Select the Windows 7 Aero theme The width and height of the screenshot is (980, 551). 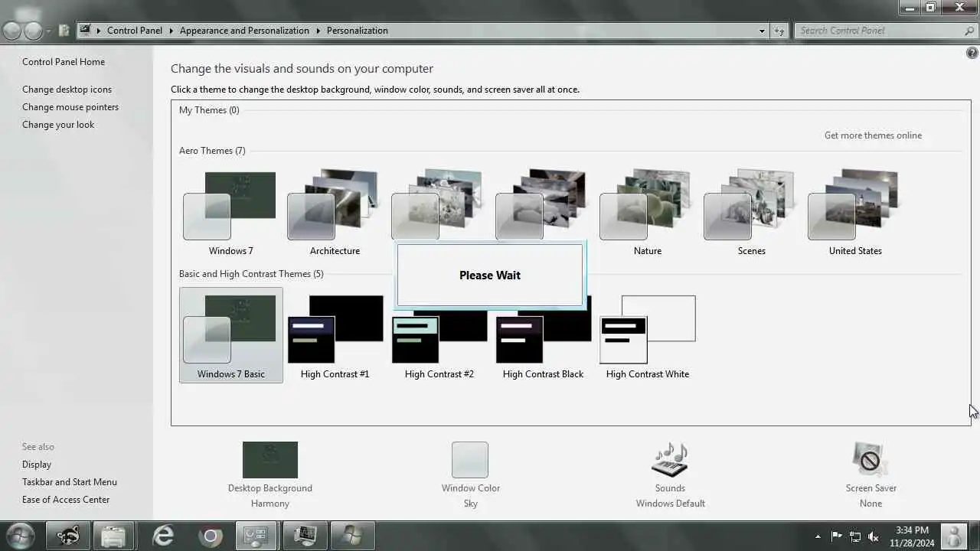(230, 212)
